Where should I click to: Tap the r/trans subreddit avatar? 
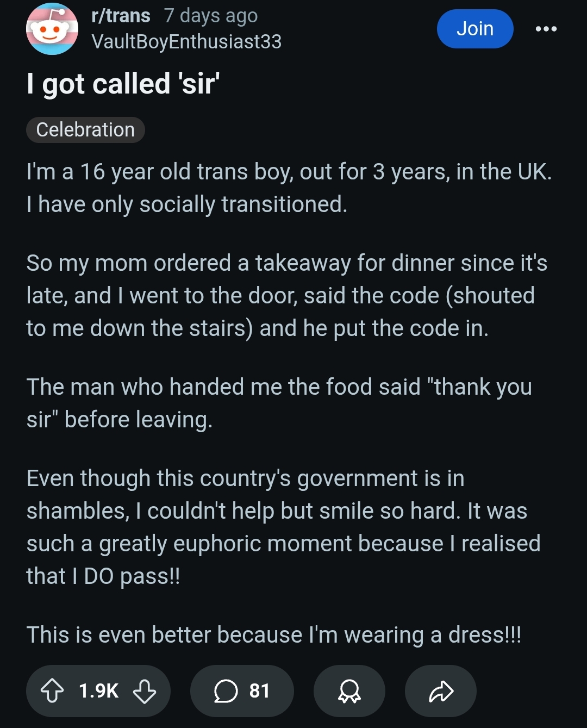click(x=52, y=29)
